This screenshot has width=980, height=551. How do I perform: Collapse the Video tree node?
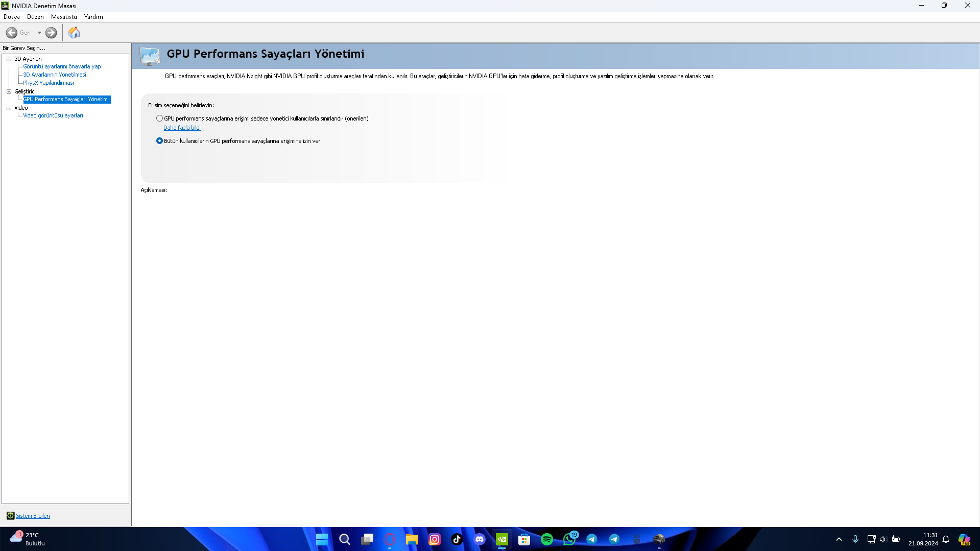pyautogui.click(x=9, y=108)
